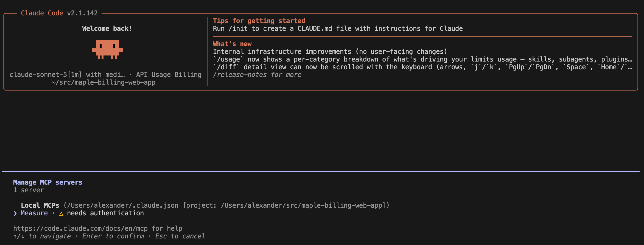
Task: Click the 'Tips for getting started' heading
Action: 259,21
